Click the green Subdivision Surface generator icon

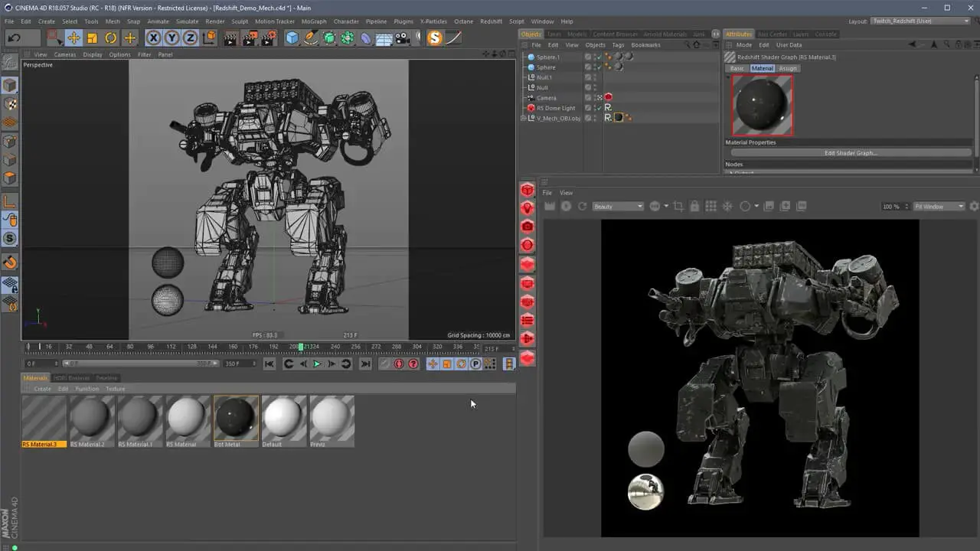[328, 37]
